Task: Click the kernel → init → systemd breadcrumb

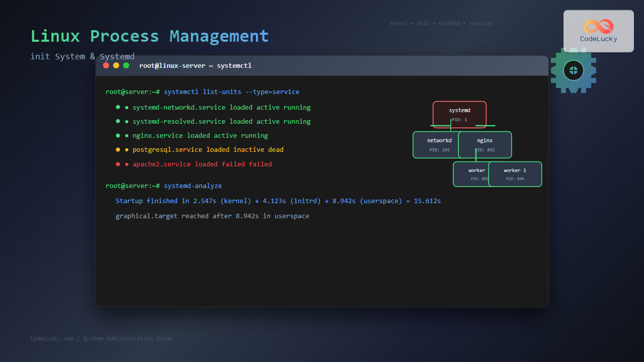Action: coord(441,24)
